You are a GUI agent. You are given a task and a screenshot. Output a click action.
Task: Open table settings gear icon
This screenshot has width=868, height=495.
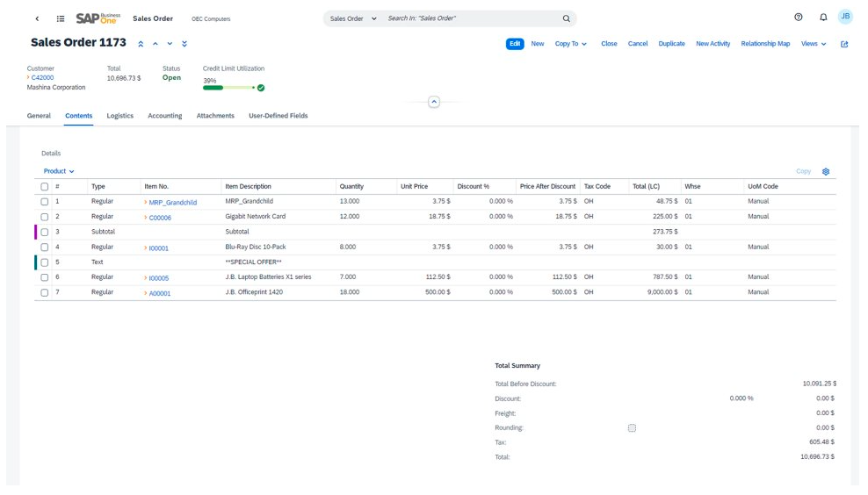click(x=826, y=172)
